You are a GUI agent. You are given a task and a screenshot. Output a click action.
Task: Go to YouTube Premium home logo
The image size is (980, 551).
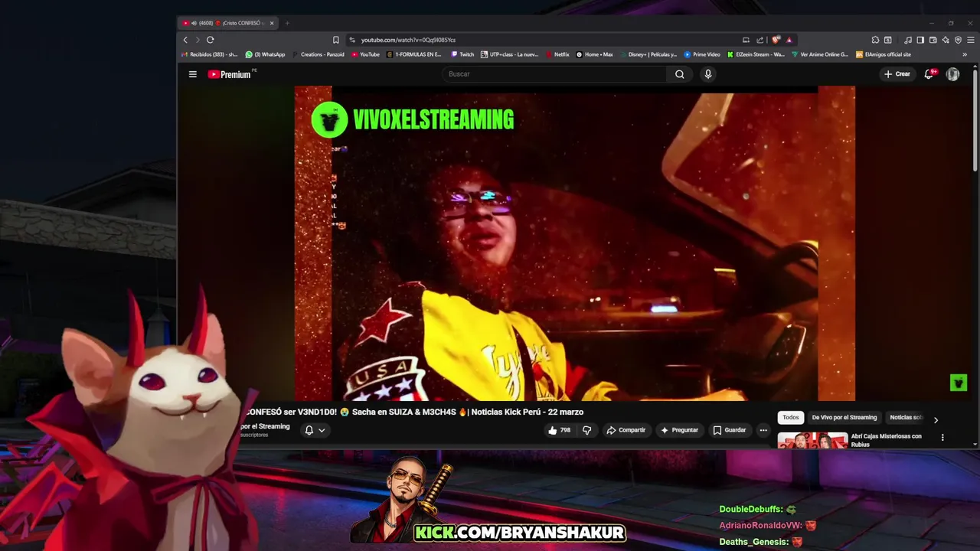[230, 74]
